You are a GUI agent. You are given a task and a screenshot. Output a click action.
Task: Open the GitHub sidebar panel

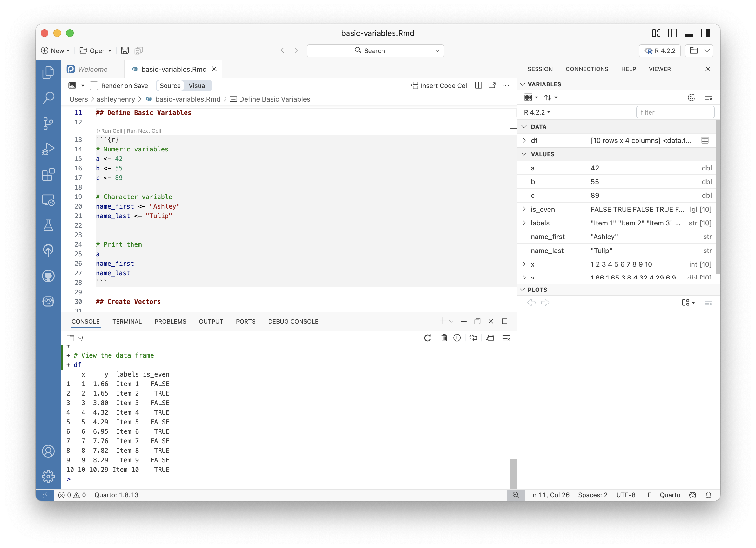click(x=48, y=276)
